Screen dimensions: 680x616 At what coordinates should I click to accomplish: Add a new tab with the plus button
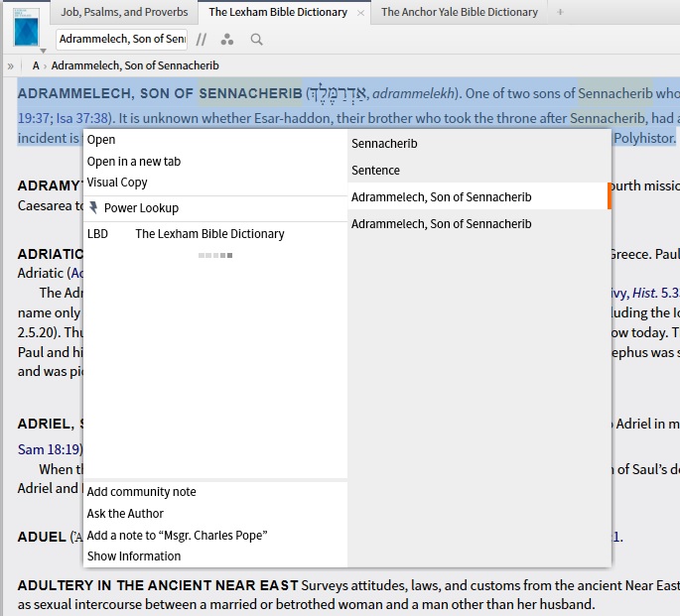coord(560,12)
